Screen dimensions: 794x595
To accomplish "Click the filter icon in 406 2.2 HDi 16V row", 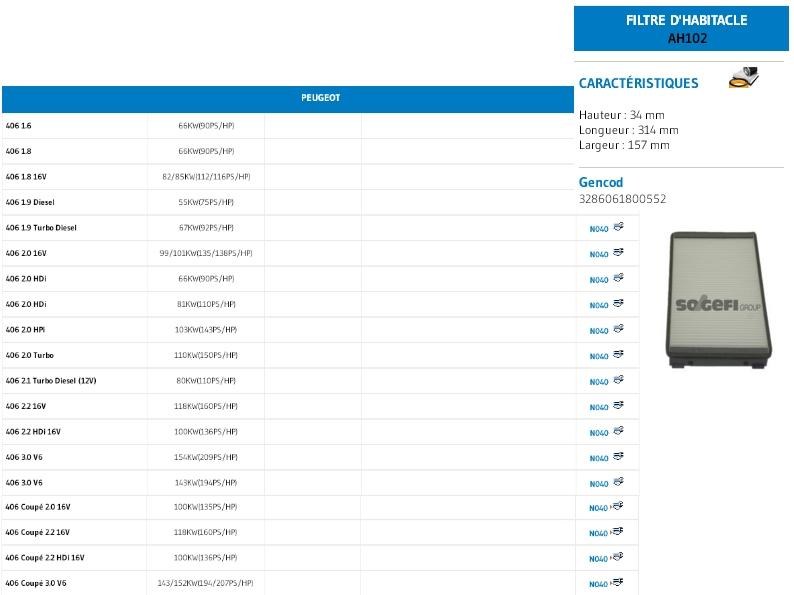I will [x=618, y=430].
